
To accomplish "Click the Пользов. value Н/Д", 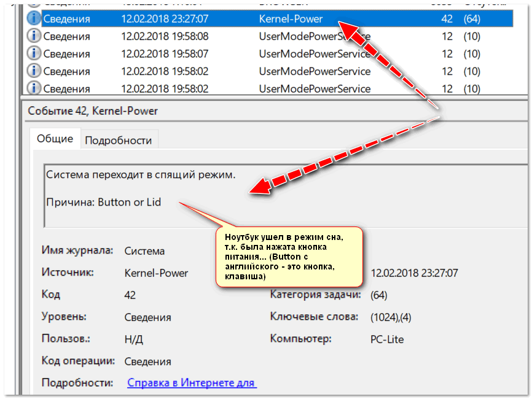I will (x=134, y=339).
